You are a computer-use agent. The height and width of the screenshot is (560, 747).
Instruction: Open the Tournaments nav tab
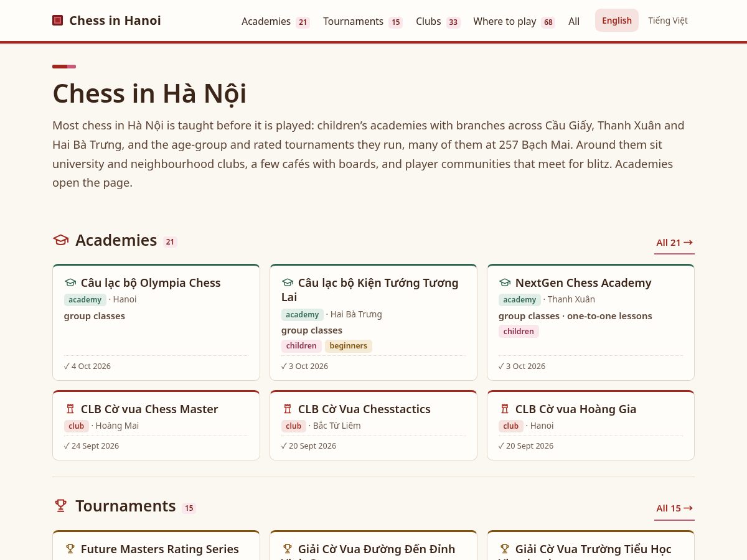point(362,21)
